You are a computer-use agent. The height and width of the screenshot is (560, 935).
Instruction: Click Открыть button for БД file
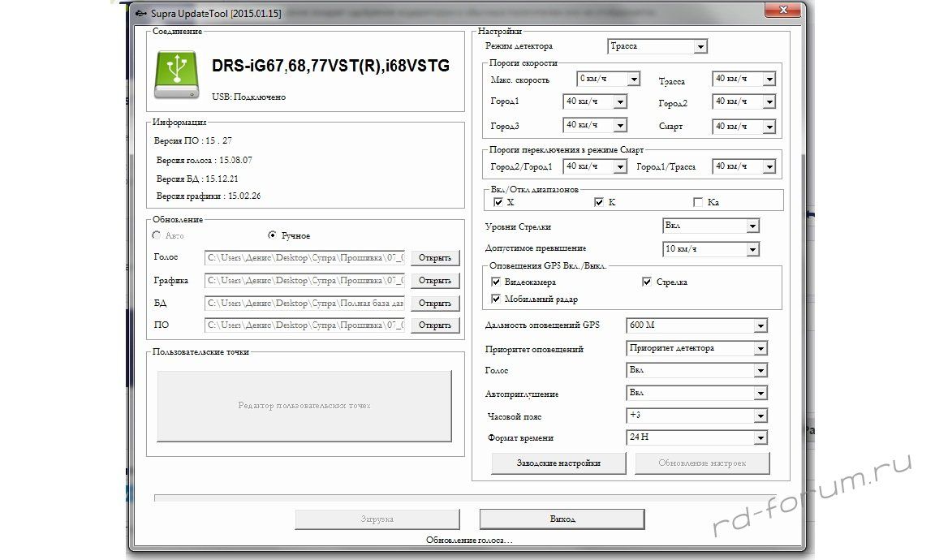pyautogui.click(x=435, y=303)
